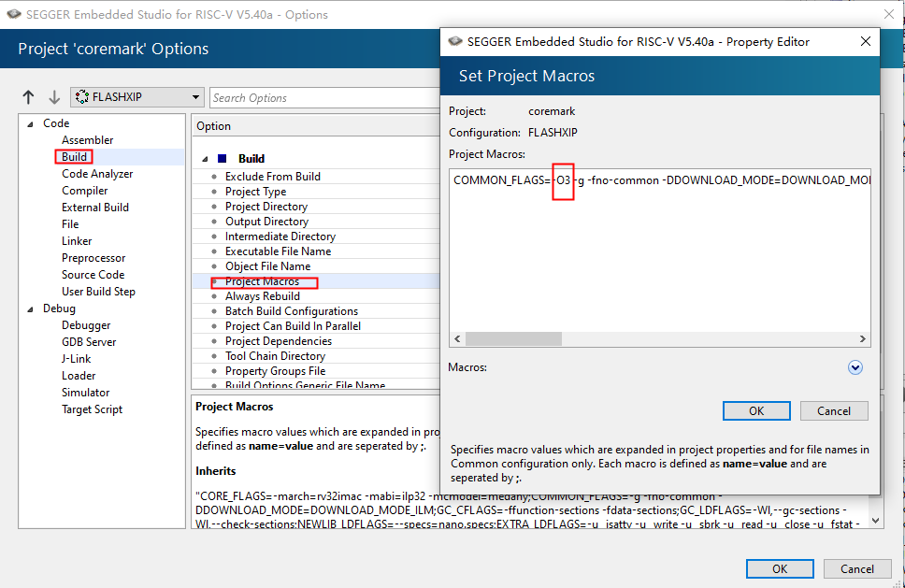Collapse the Build options section
The image size is (905, 588).
click(205, 159)
